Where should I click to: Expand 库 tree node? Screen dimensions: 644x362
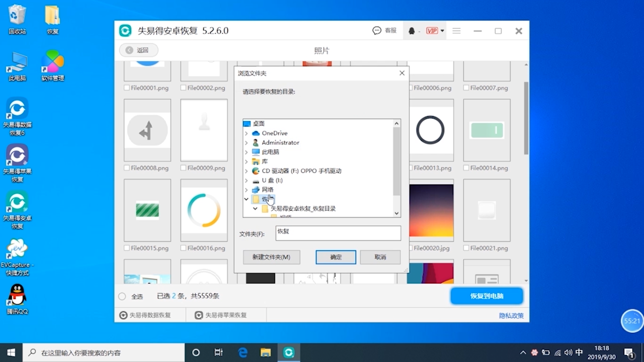247,161
